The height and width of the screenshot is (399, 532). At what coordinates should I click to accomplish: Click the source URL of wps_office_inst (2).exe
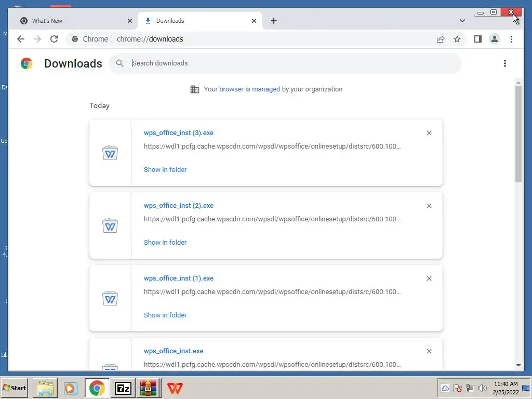(272, 219)
